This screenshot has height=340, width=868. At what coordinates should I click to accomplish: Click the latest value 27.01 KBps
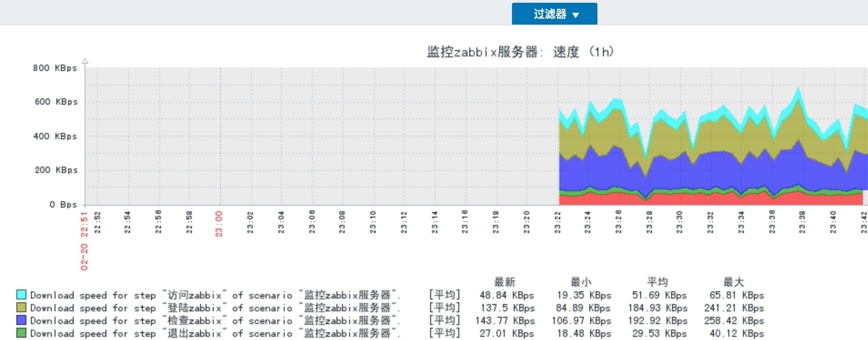pos(507,334)
